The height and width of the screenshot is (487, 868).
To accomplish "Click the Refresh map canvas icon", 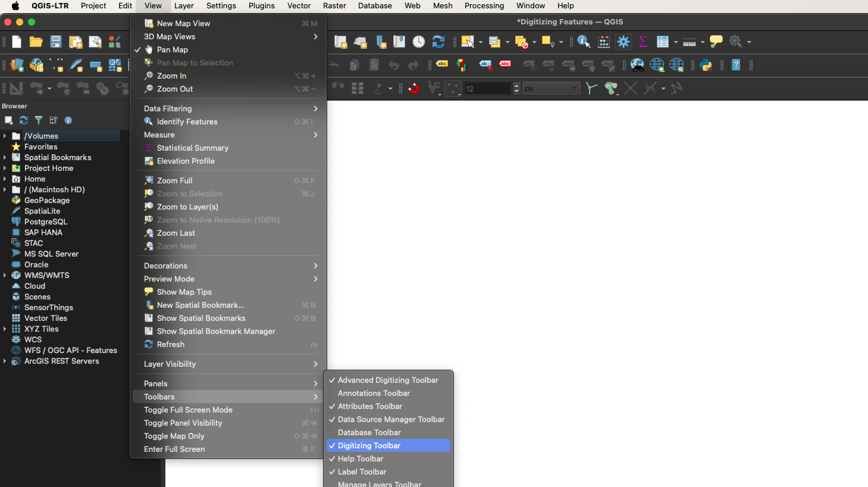I will tap(438, 42).
